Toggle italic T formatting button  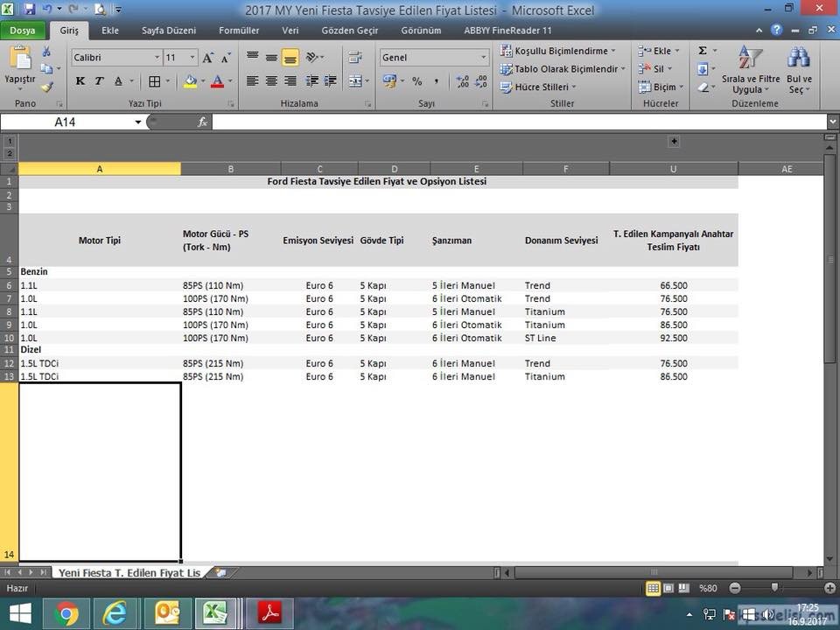tap(99, 80)
